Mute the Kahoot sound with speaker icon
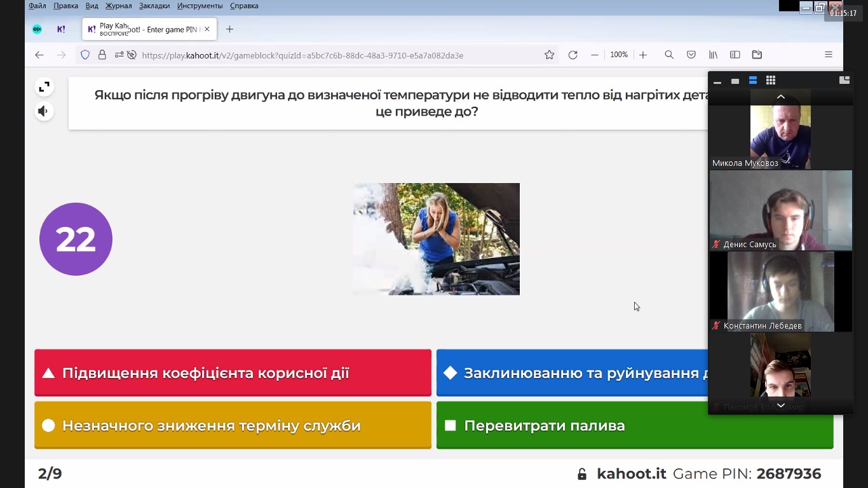The image size is (868, 488). [43, 111]
